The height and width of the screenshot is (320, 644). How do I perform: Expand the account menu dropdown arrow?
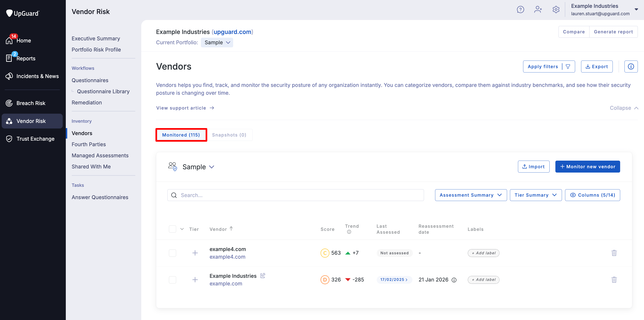(636, 9)
